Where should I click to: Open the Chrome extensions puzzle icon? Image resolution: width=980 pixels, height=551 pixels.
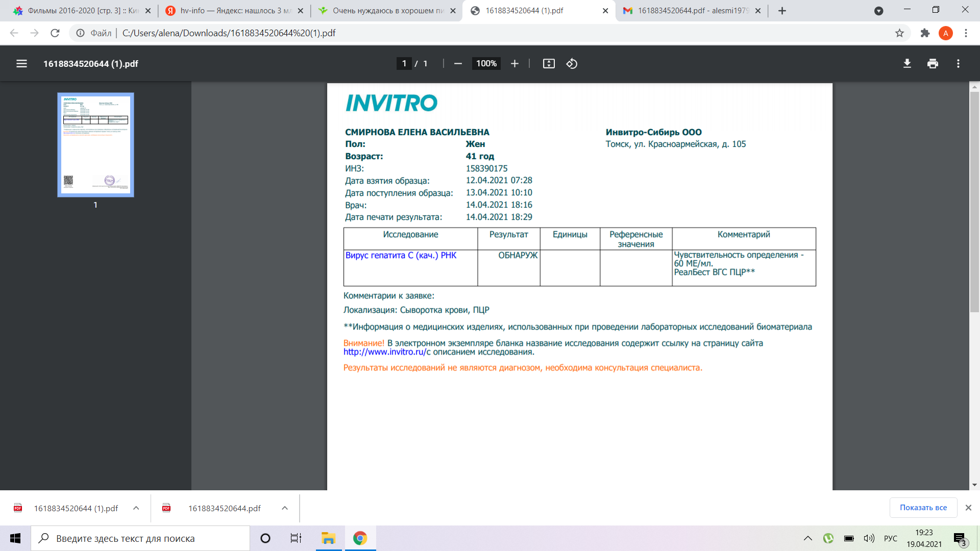pos(925,33)
